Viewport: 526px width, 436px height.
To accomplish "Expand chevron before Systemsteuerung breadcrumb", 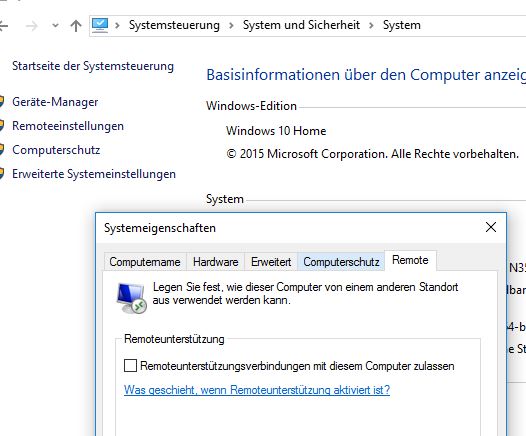I will [x=117, y=25].
